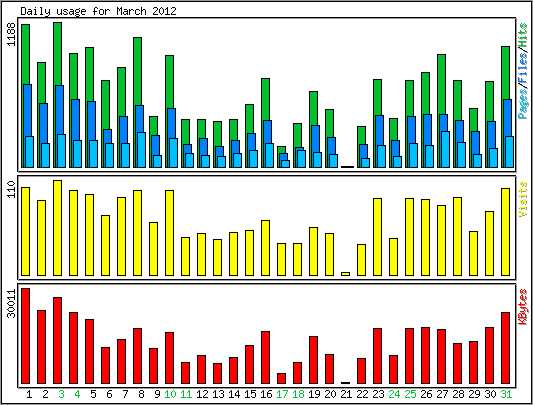Click the yellow visits bar for day 31
Viewport: 533px width, 405px height.
point(505,232)
